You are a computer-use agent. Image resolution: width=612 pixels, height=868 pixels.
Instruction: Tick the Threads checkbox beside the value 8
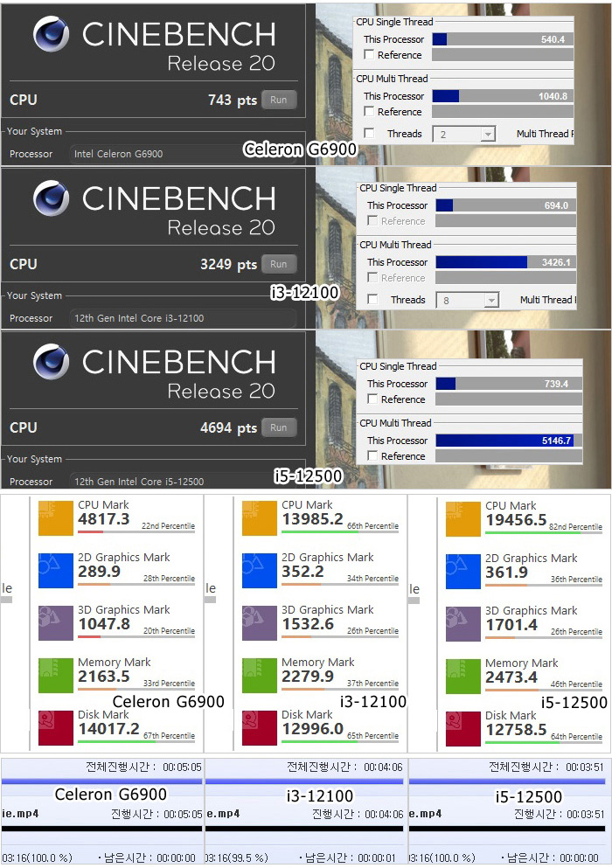pos(372,300)
